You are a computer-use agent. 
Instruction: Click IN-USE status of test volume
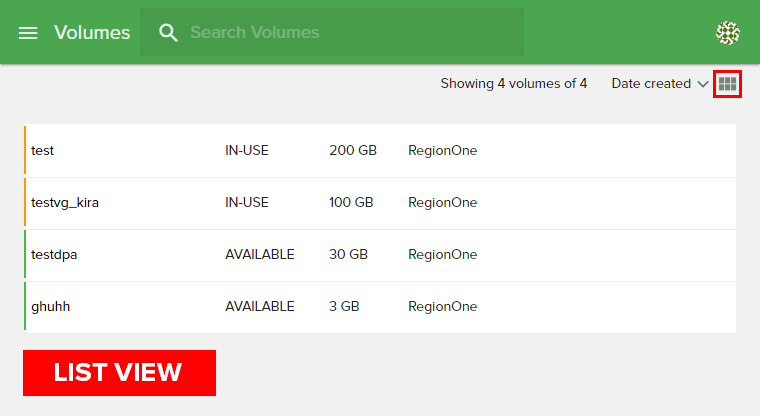coord(247,151)
